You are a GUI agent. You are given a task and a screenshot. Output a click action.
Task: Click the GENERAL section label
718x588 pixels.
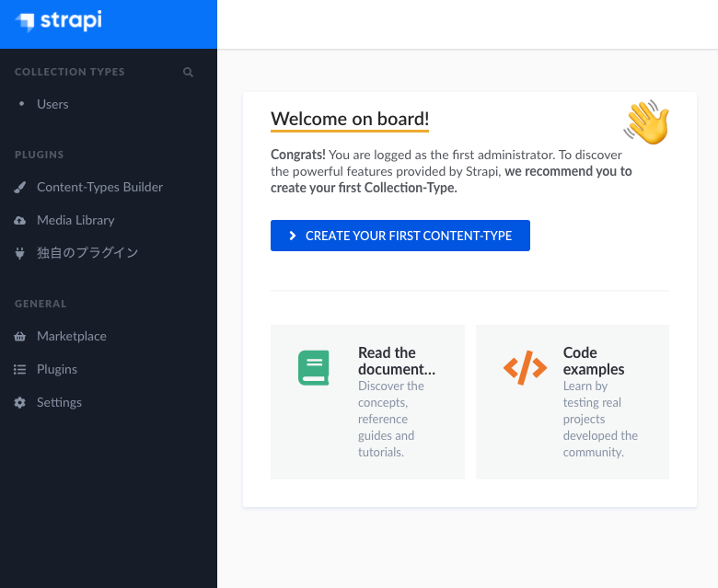[x=41, y=304]
